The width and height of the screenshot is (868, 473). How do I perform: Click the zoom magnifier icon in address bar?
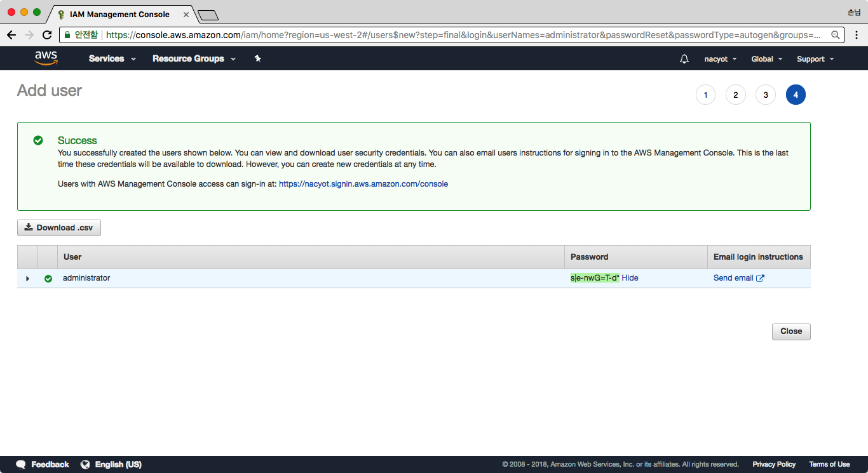(x=836, y=35)
